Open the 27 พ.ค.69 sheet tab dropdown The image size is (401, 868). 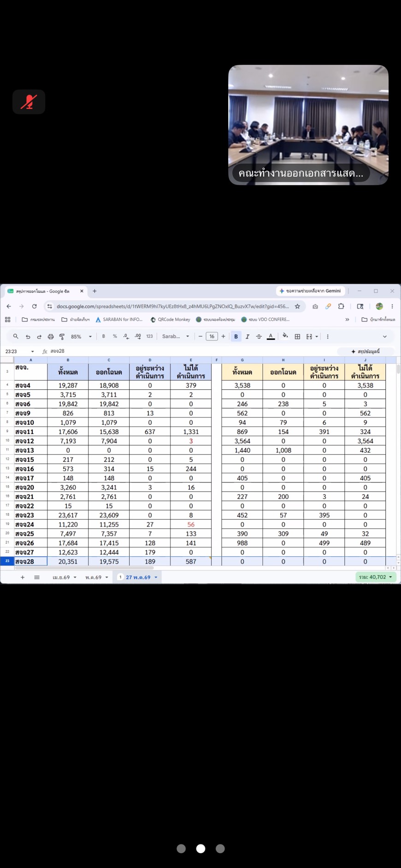pyautogui.click(x=156, y=577)
